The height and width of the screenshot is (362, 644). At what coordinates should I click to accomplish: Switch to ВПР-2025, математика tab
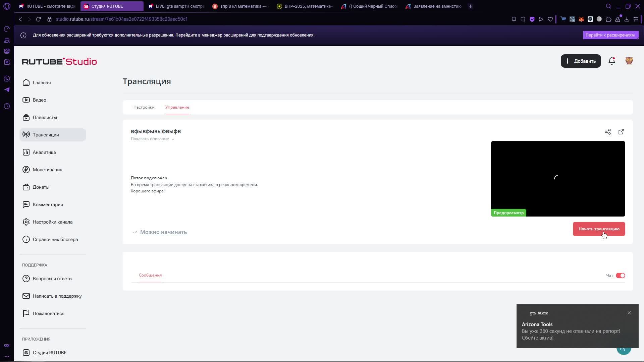coord(306,6)
